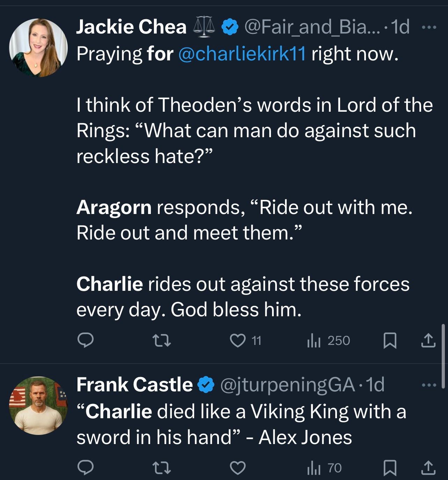The image size is (448, 480).
Task: Share Frank Castle's tweet
Action: point(428,468)
